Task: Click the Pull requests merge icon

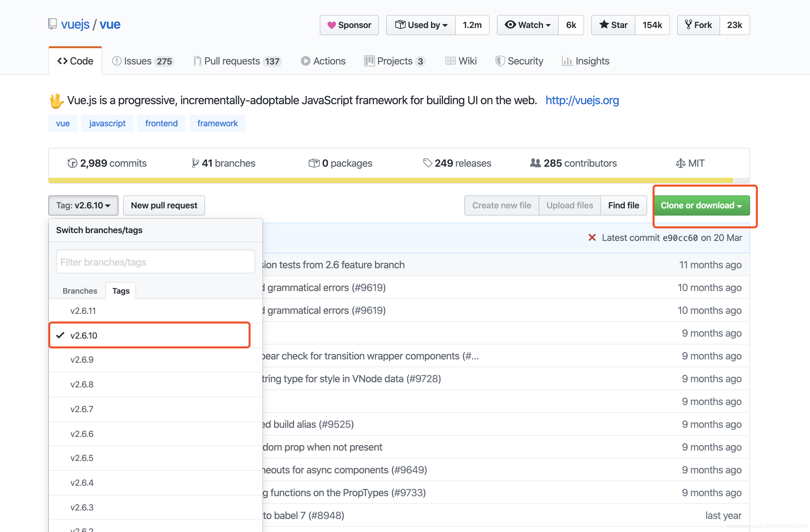Action: (x=197, y=61)
